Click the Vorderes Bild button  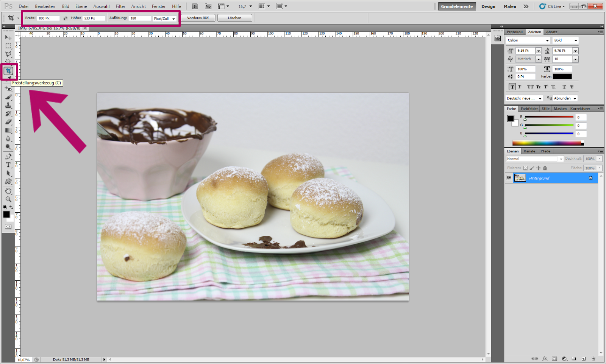(x=198, y=18)
